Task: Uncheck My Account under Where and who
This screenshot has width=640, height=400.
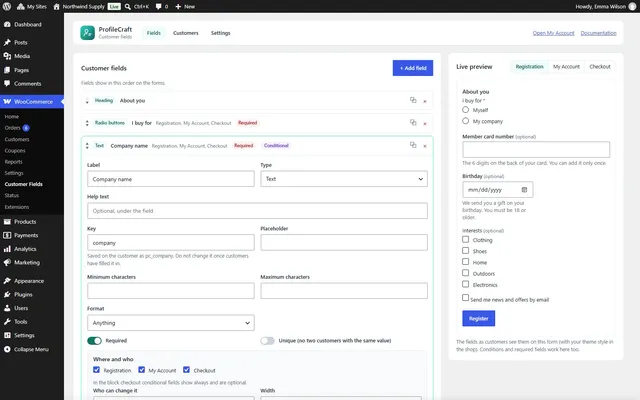Action: (141, 370)
